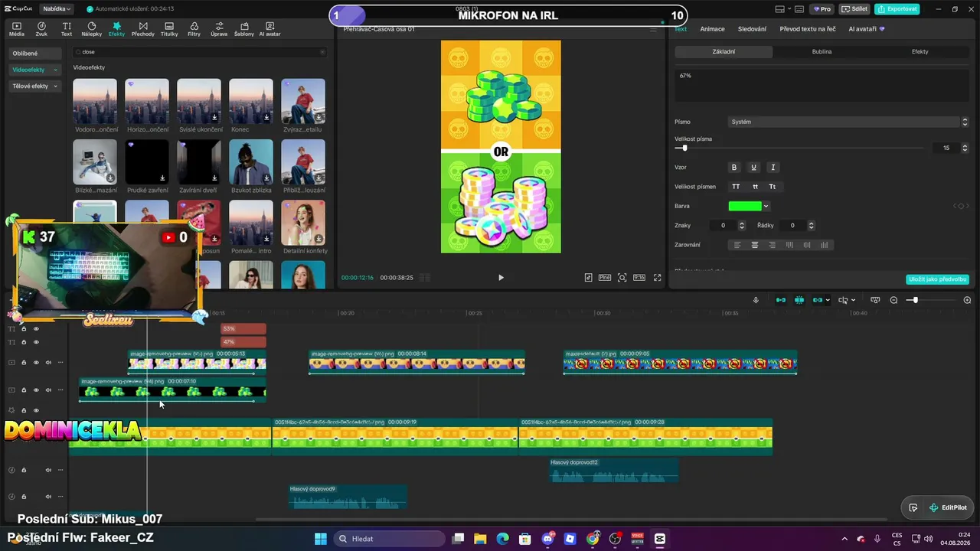The height and width of the screenshot is (551, 980).
Task: Open the preview axis dropdown arrow
Action: pyautogui.click(x=853, y=300)
